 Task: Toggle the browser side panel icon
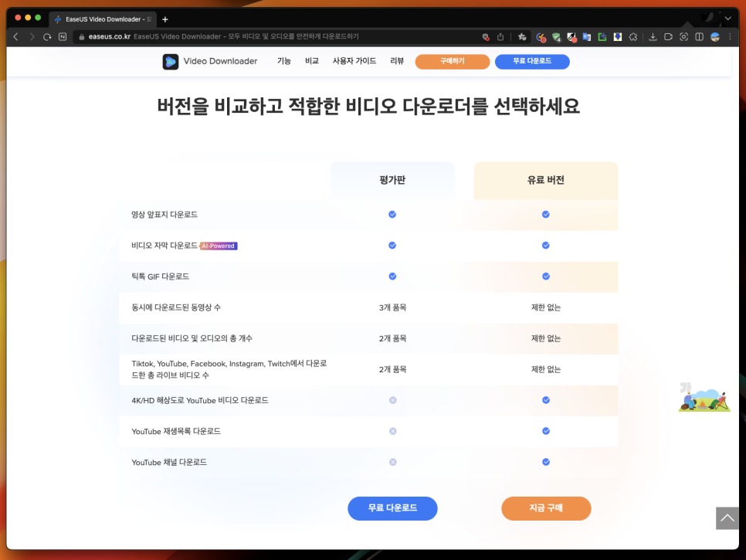click(700, 36)
